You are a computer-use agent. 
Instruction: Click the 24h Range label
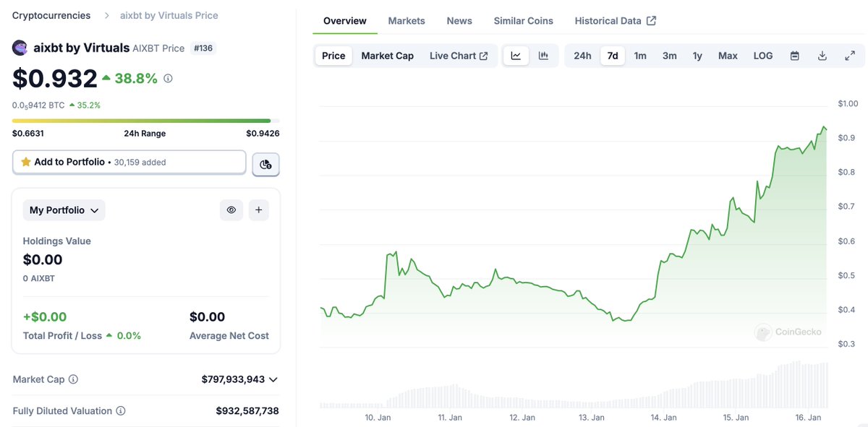click(145, 134)
